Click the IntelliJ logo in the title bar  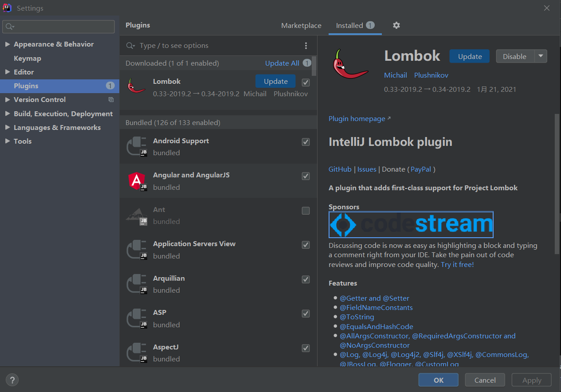[8, 8]
